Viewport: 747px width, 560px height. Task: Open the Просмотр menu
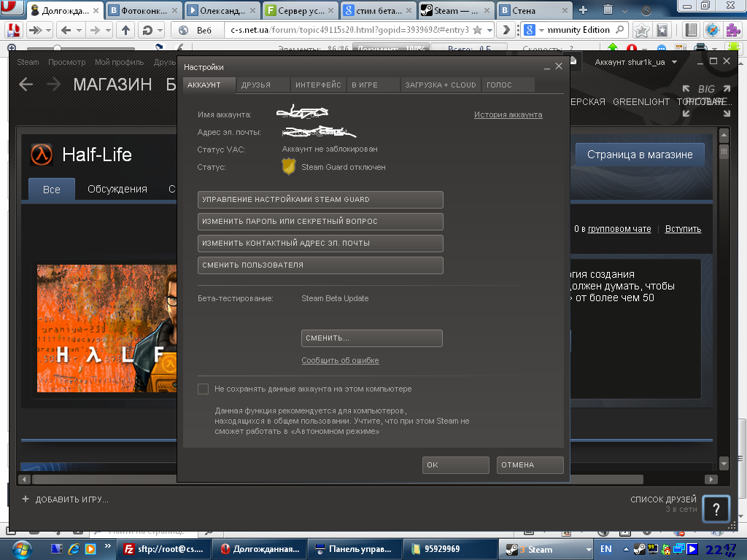(66, 63)
